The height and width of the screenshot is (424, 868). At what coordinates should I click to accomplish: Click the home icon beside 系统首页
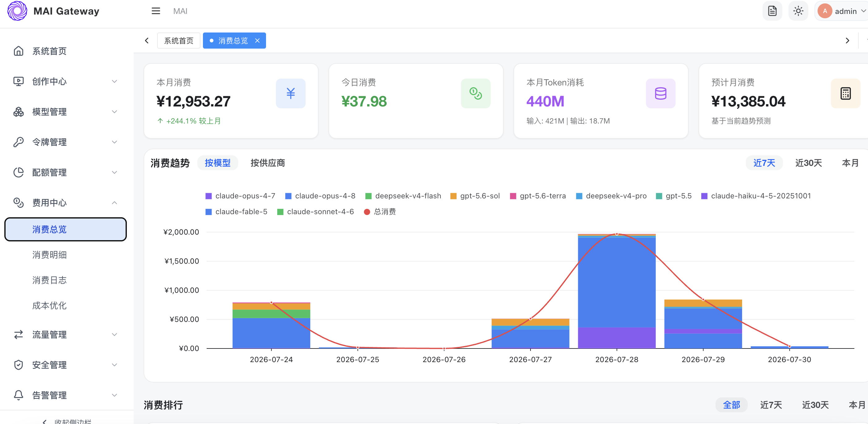(19, 51)
